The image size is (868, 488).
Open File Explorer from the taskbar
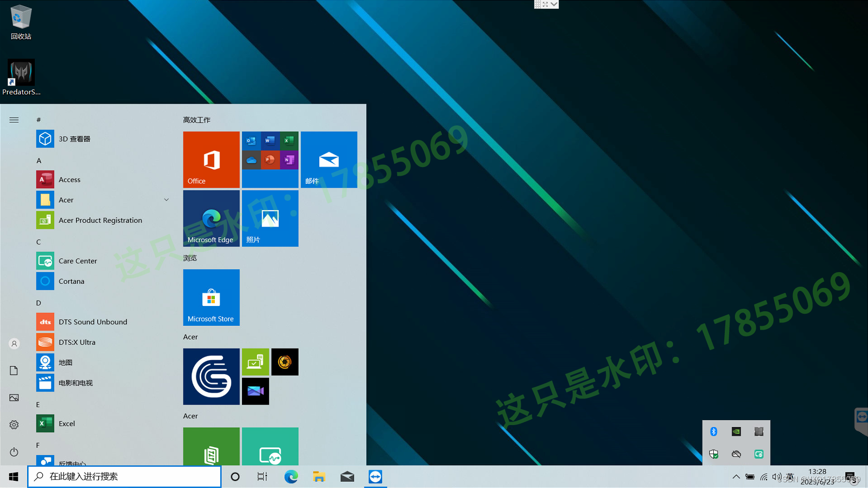[319, 477]
